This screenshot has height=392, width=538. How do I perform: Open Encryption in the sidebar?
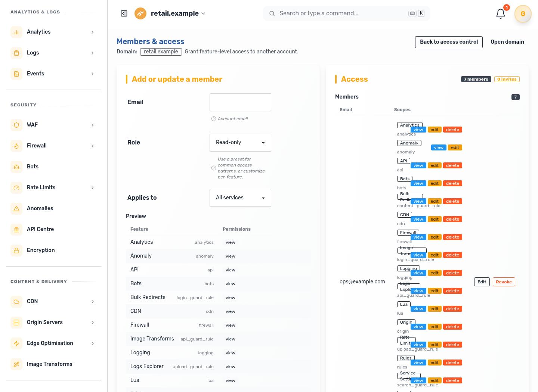(53, 250)
